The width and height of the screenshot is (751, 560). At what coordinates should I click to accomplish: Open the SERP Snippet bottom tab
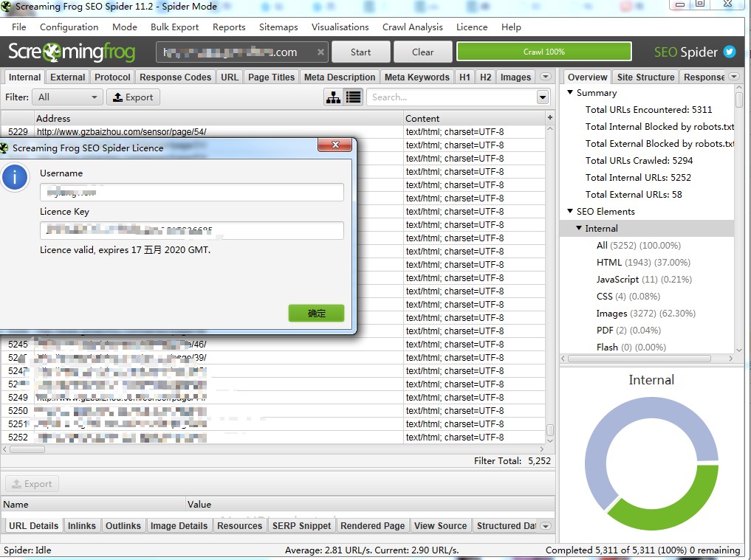click(301, 525)
